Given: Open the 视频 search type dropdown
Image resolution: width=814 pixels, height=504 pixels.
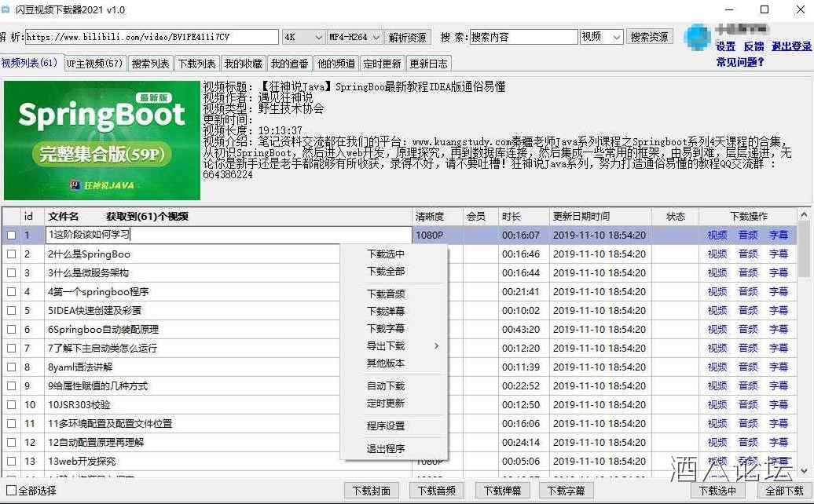Looking at the screenshot, I should [x=602, y=37].
